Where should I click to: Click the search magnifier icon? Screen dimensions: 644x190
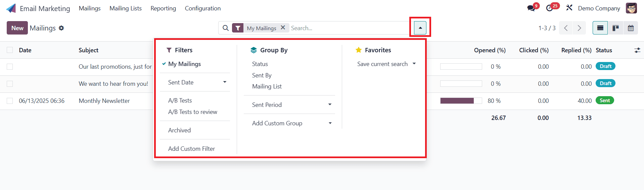point(226,28)
